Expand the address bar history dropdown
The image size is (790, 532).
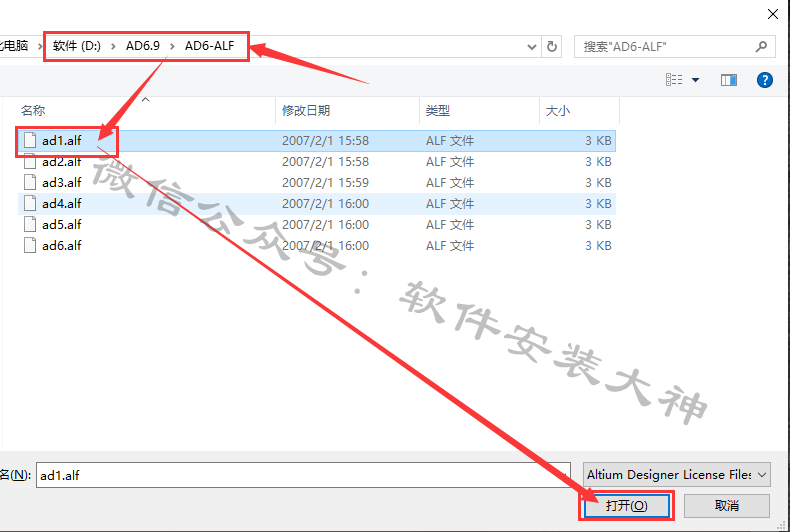point(532,47)
